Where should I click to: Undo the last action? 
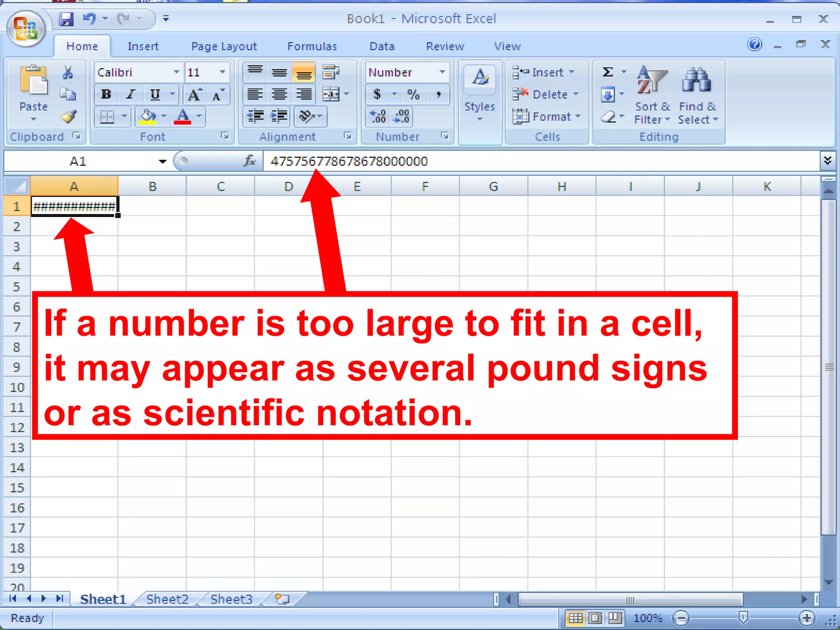point(89,19)
